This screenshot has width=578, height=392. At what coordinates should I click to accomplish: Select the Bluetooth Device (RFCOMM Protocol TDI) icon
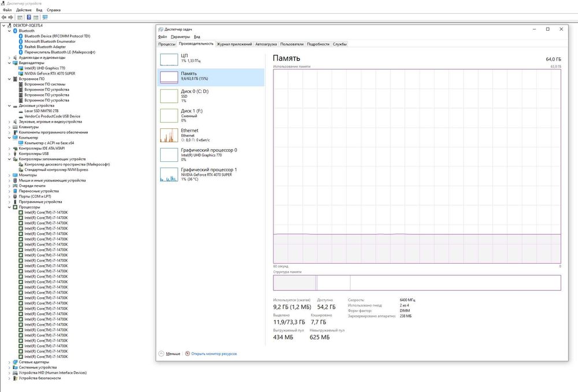click(x=21, y=36)
